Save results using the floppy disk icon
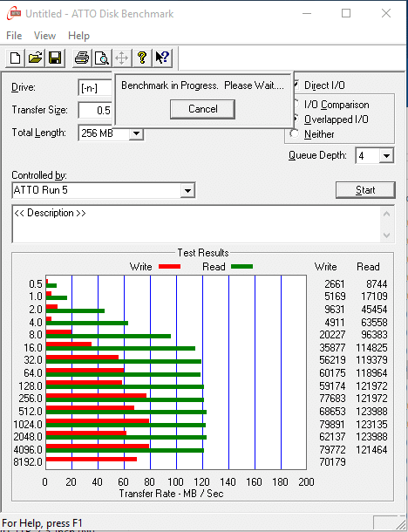 pyautogui.click(x=55, y=58)
